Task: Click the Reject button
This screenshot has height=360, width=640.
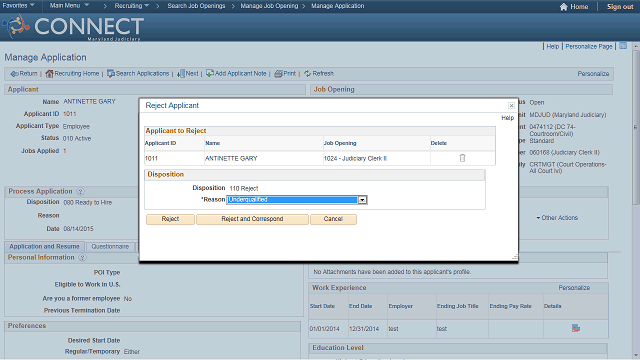Action: point(170,219)
